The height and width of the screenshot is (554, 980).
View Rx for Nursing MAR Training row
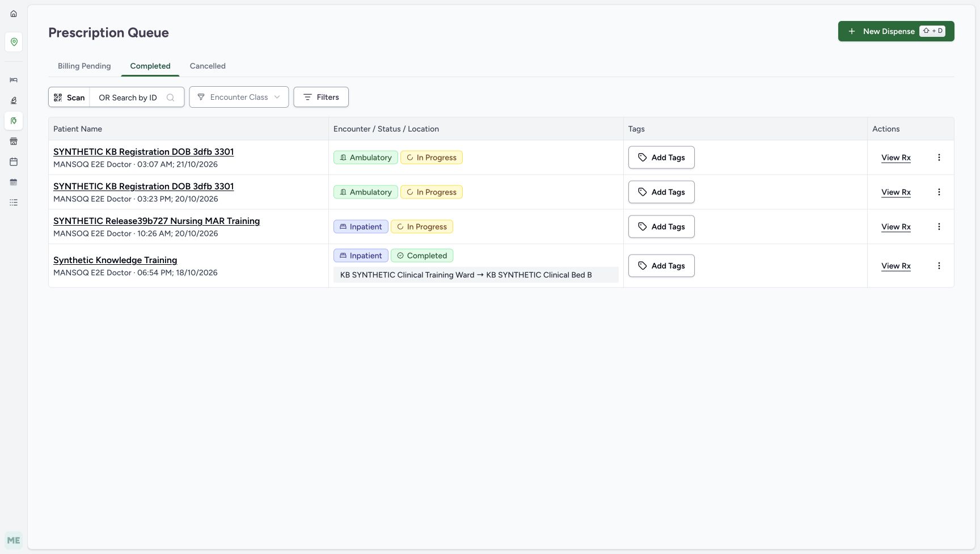tap(896, 227)
